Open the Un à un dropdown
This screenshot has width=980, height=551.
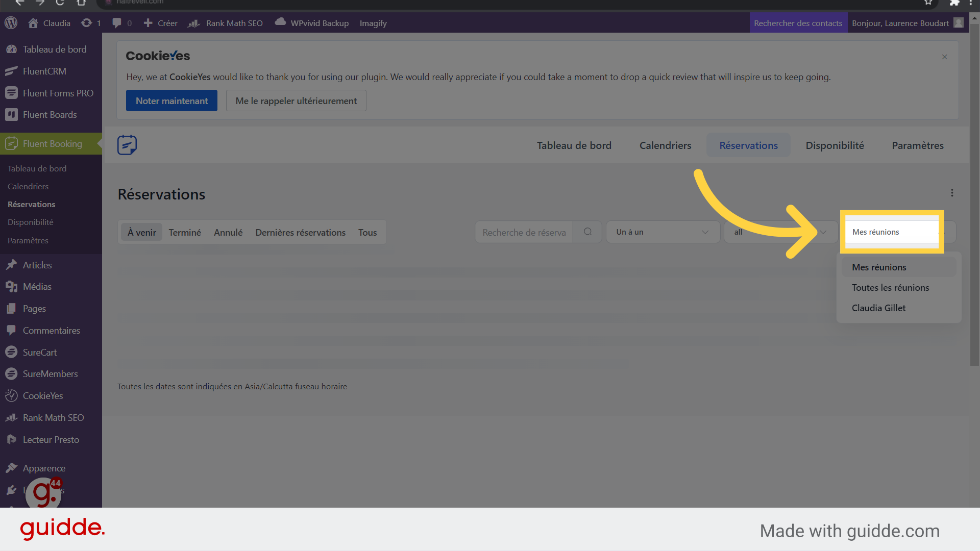[663, 232]
